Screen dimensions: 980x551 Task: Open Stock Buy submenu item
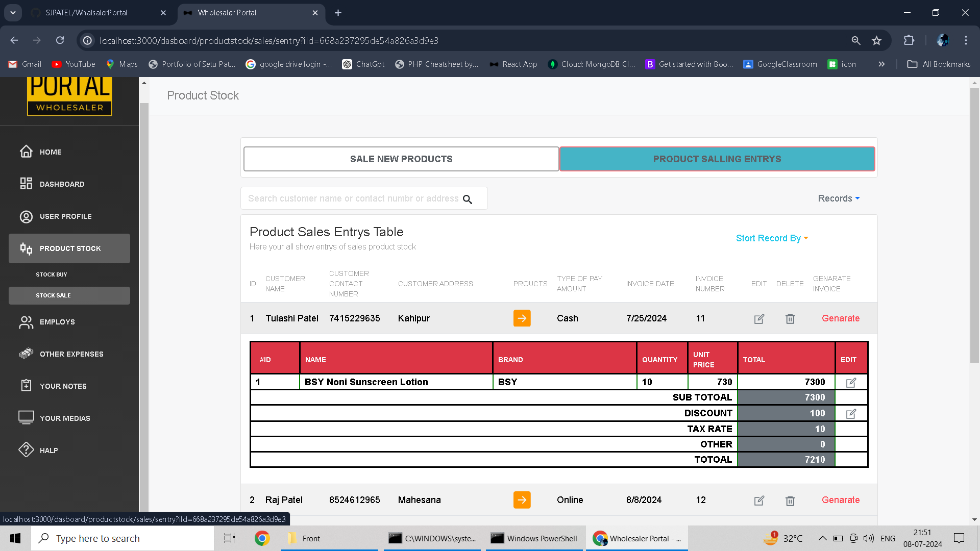(x=52, y=274)
